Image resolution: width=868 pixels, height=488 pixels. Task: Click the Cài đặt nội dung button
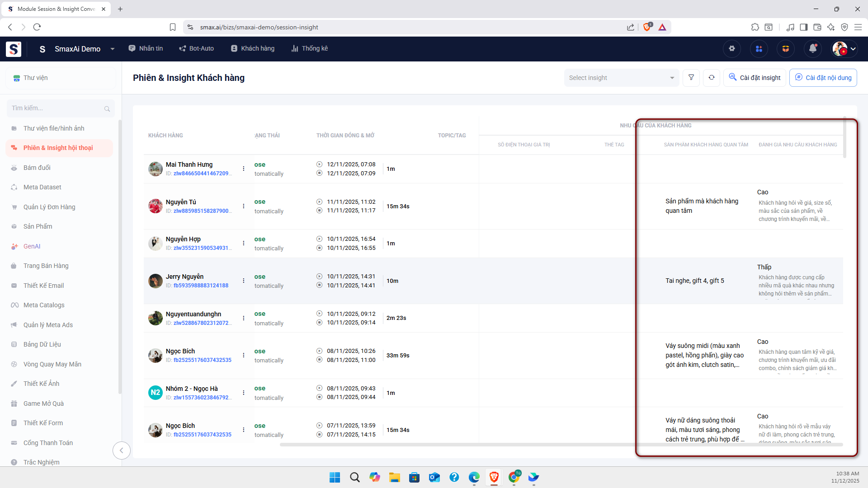823,78
